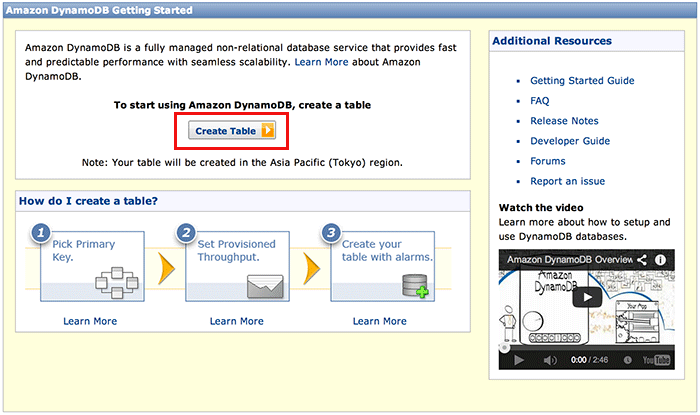This screenshot has width=700, height=415.
Task: Go to the Release Notes link
Action: (564, 121)
